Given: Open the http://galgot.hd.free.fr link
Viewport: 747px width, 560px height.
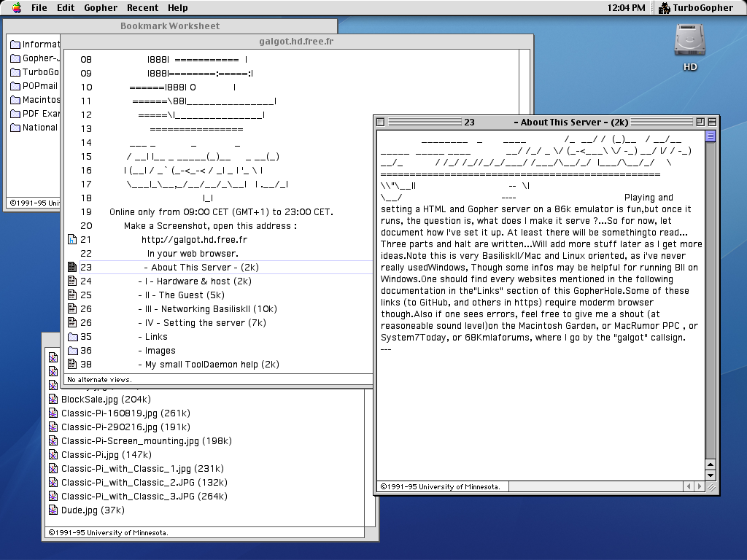Looking at the screenshot, I should pyautogui.click(x=194, y=239).
